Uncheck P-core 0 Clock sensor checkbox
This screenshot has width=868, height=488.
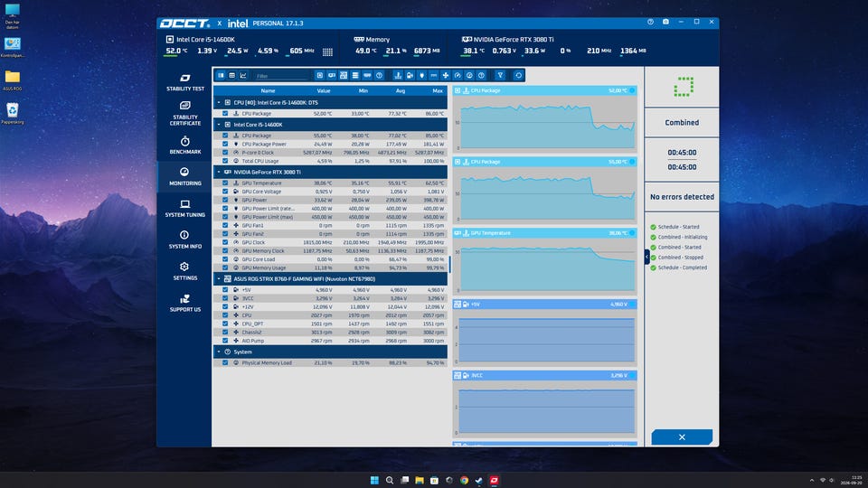[x=225, y=152]
